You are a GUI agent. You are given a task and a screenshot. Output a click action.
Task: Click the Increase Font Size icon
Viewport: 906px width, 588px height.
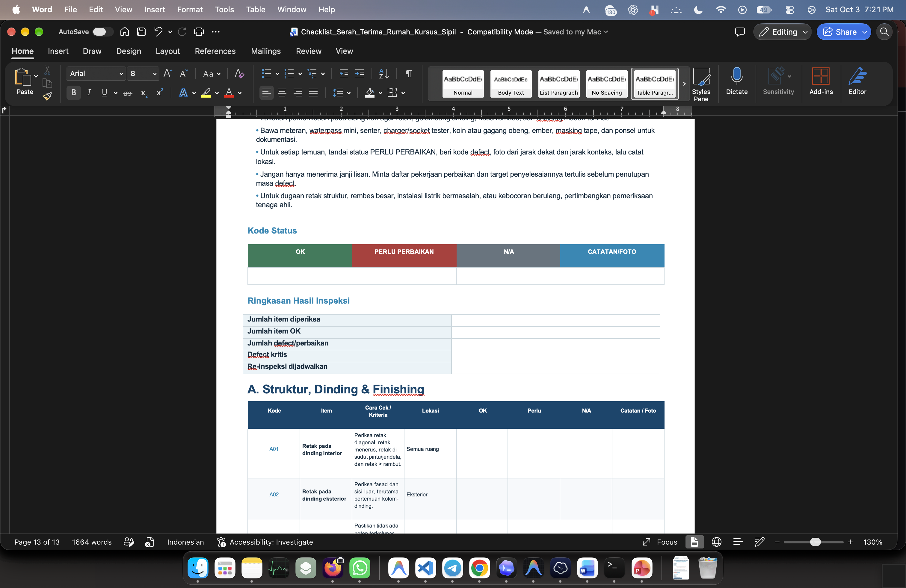167,73
